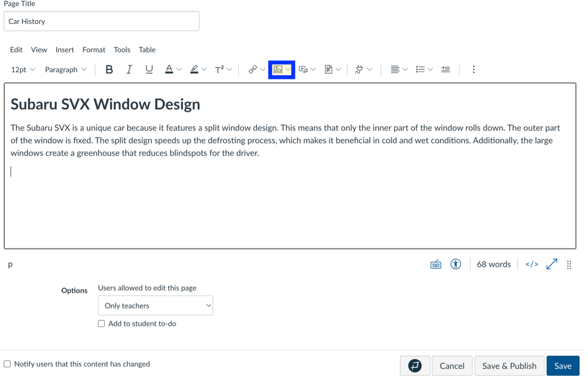Screen dimensions: 588x378
Task: Open the accessibility checker icon
Action: pyautogui.click(x=456, y=264)
